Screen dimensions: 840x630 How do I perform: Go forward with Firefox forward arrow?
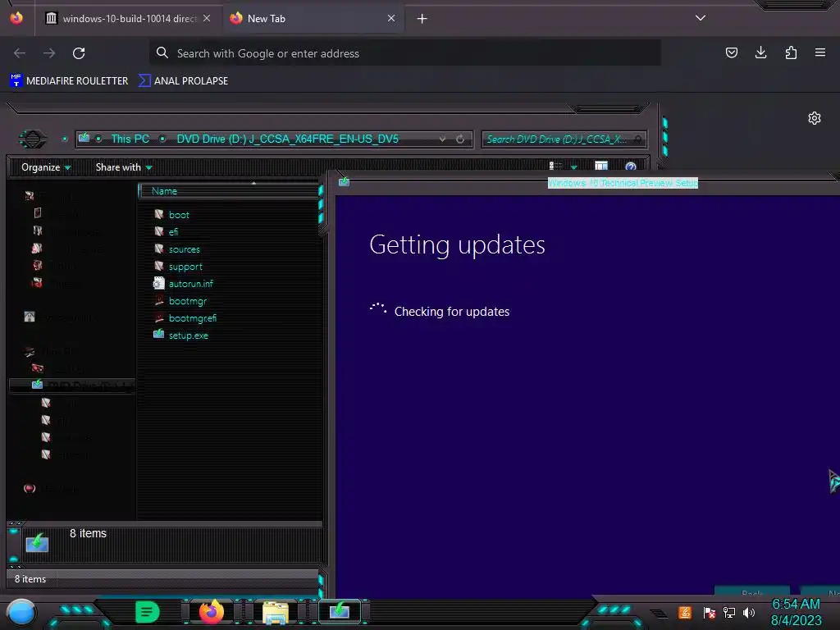[49, 53]
